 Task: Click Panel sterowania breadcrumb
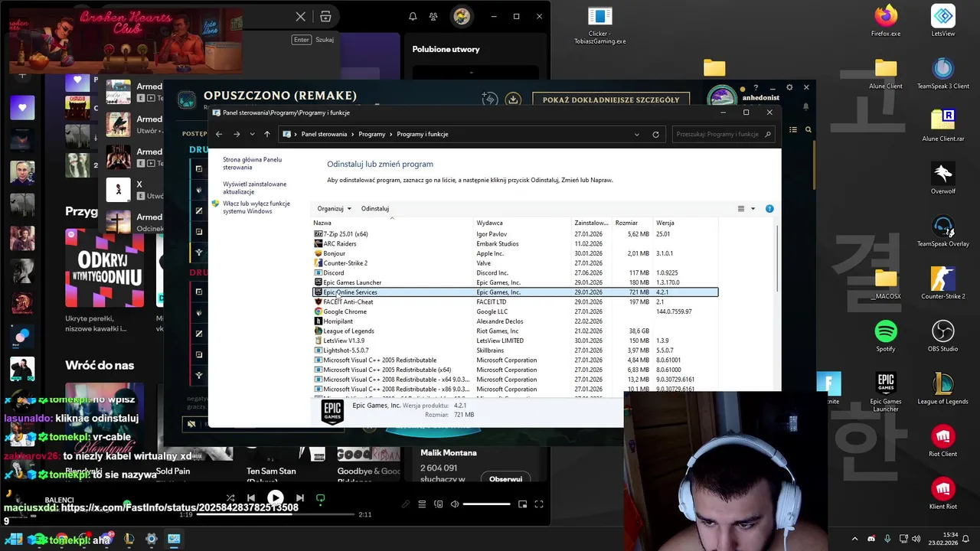(324, 134)
